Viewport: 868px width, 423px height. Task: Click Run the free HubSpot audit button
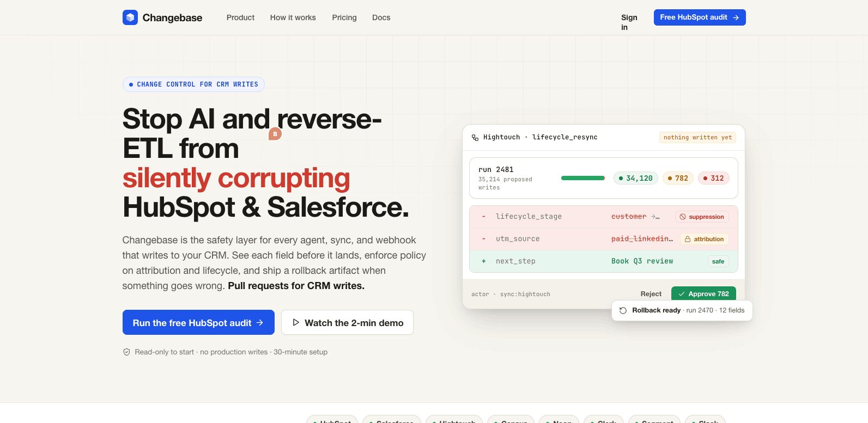click(x=198, y=322)
